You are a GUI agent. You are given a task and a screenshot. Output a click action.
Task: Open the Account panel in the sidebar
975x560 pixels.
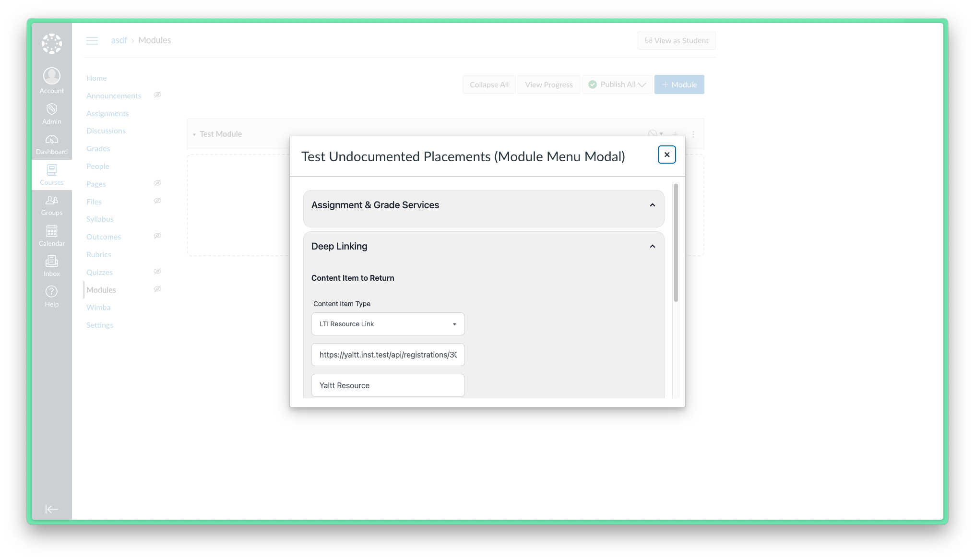click(x=51, y=79)
